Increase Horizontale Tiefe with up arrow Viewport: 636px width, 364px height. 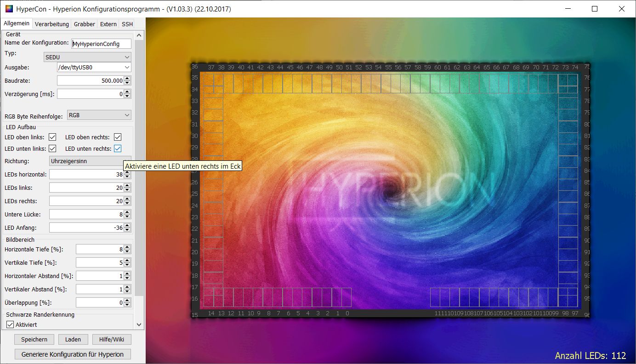[x=127, y=247]
